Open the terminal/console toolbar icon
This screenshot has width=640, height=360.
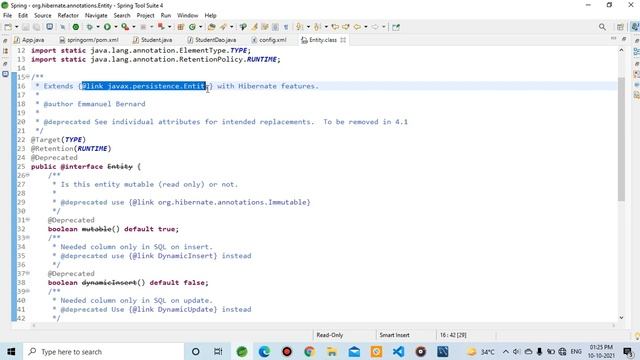pos(49,27)
